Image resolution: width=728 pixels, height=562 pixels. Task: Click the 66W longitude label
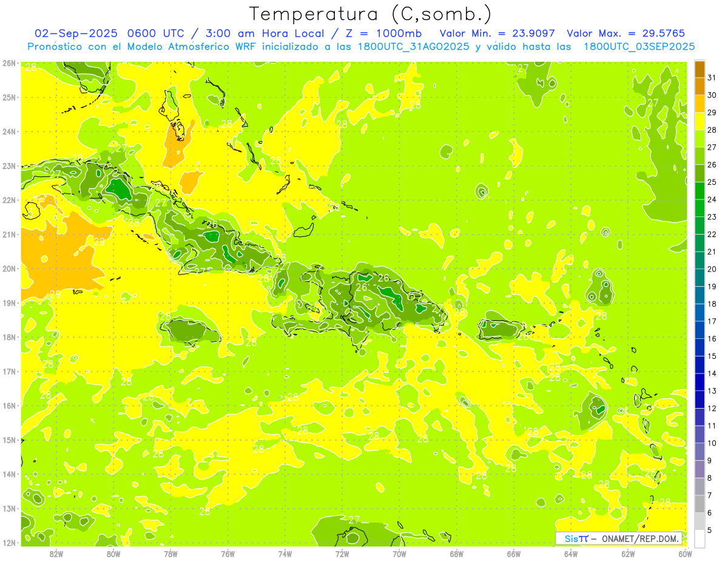[514, 554]
